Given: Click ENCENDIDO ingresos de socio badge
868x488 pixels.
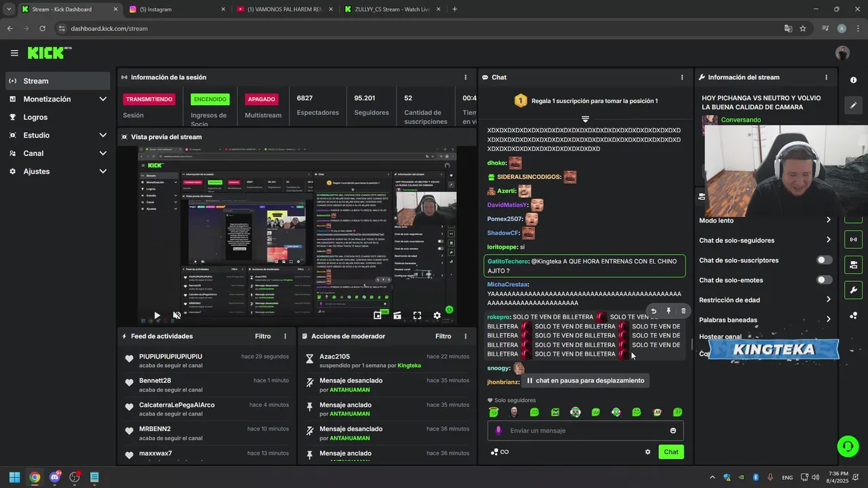Looking at the screenshot, I should [210, 99].
